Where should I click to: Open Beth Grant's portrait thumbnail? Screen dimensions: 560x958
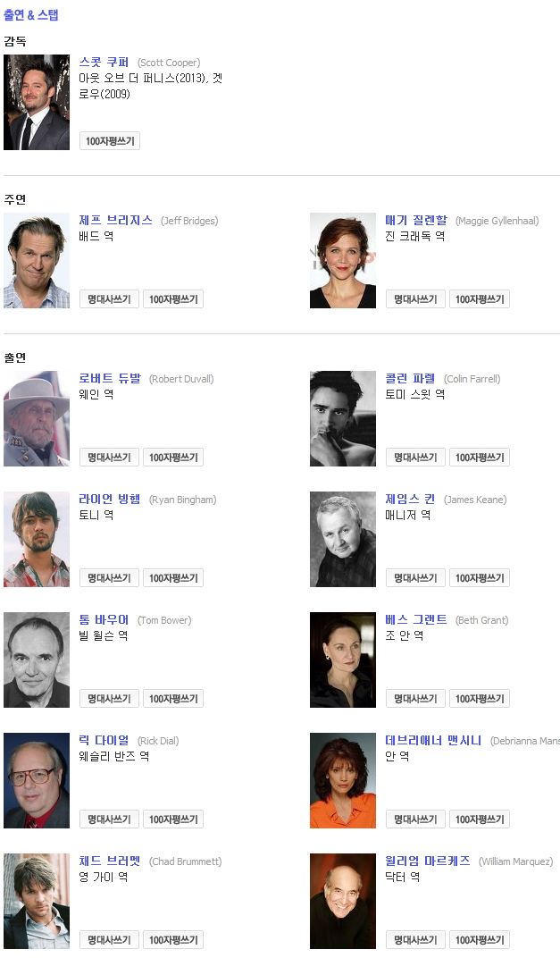coord(343,660)
